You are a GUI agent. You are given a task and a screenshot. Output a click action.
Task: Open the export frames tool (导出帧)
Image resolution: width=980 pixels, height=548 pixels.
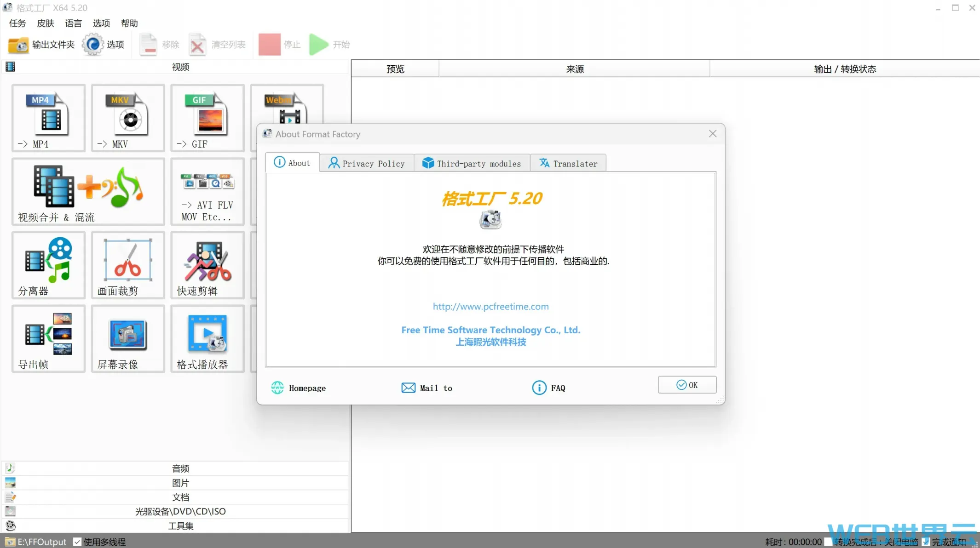[x=48, y=339]
